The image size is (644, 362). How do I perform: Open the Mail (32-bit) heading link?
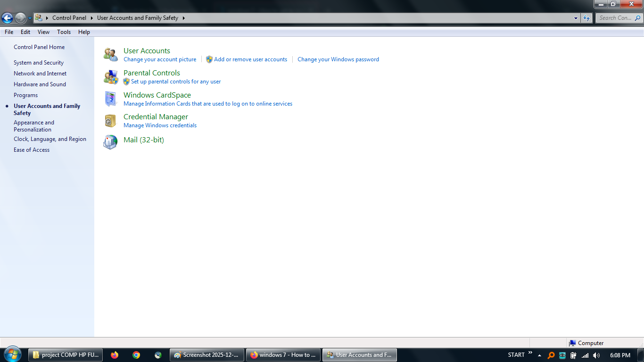pos(144,140)
